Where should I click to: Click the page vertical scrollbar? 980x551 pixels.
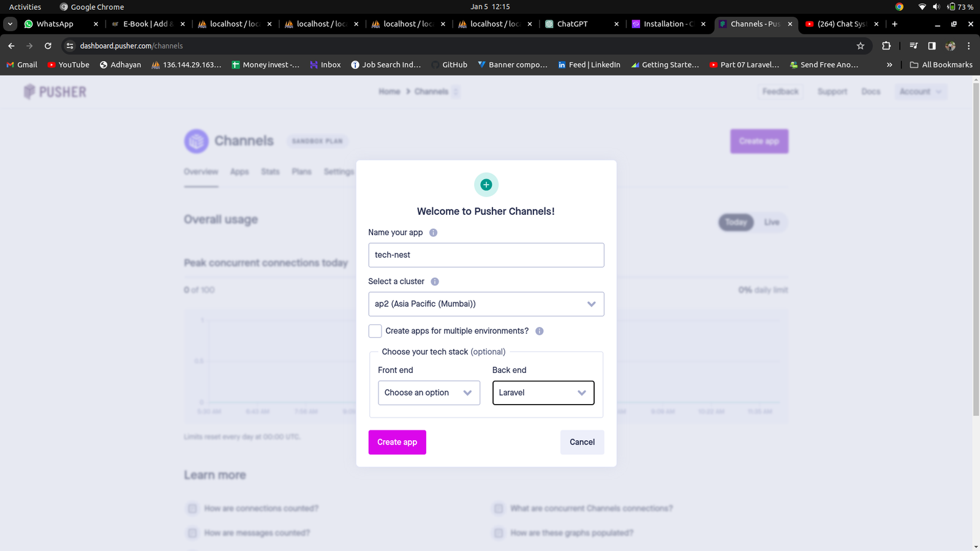[x=976, y=250]
